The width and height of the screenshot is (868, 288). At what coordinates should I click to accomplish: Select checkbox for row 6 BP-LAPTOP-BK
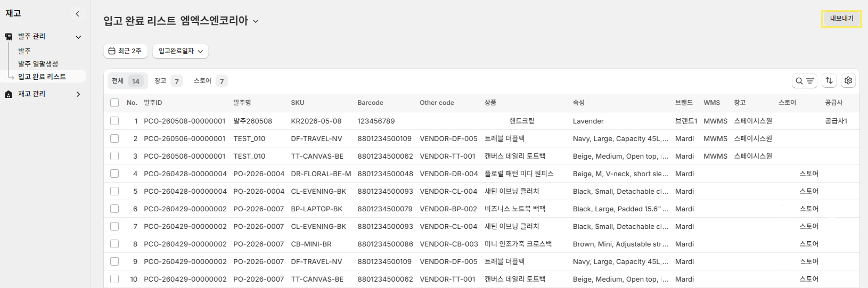114,209
